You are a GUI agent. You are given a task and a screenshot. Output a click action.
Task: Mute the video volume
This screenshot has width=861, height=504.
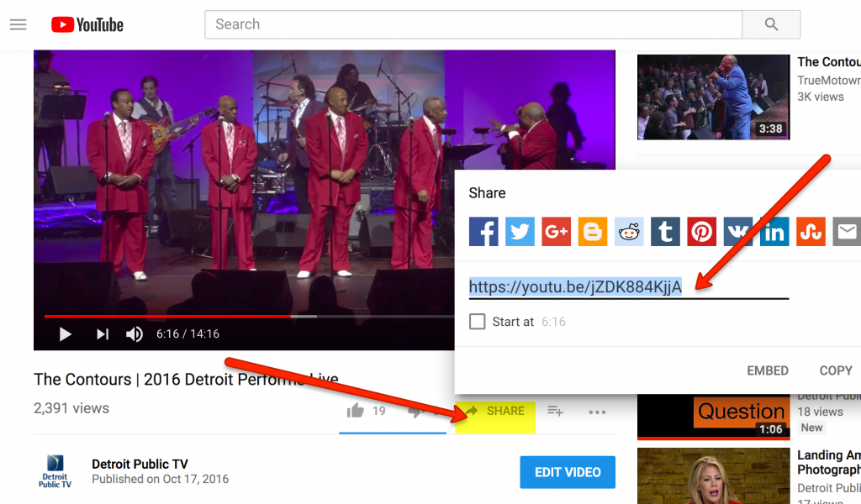(135, 334)
